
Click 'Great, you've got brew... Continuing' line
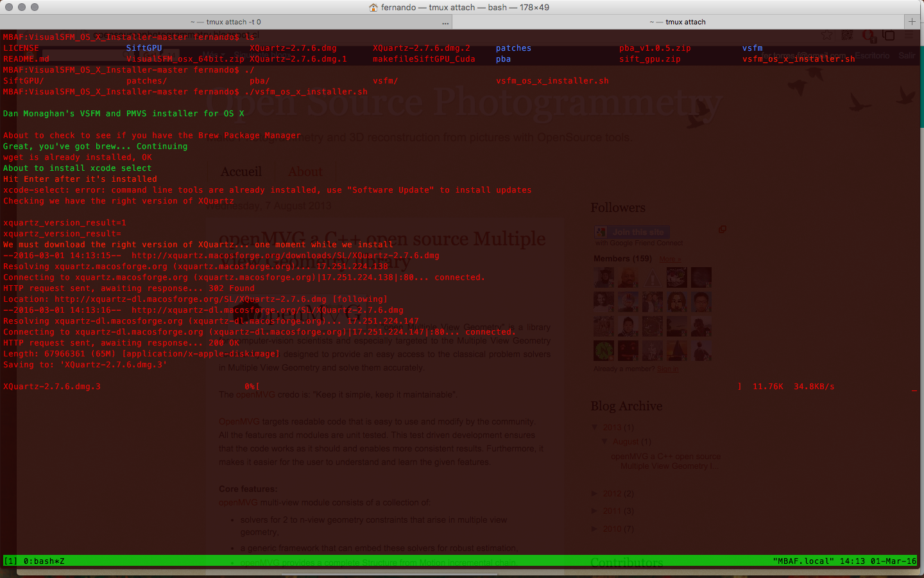point(96,146)
